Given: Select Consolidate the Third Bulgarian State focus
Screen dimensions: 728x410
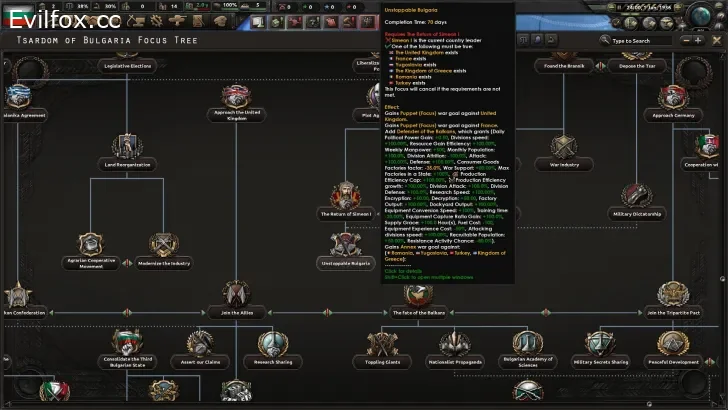Looking at the screenshot, I should point(127,350).
